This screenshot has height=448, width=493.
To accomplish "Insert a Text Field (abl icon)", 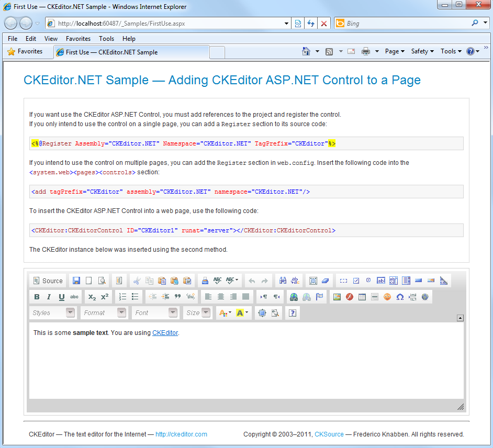I will point(381,281).
